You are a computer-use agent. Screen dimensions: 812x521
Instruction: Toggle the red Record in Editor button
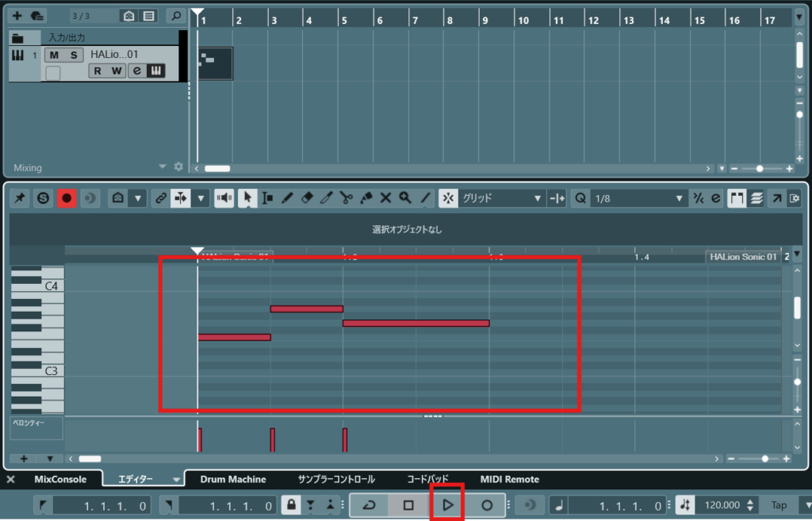tap(67, 198)
